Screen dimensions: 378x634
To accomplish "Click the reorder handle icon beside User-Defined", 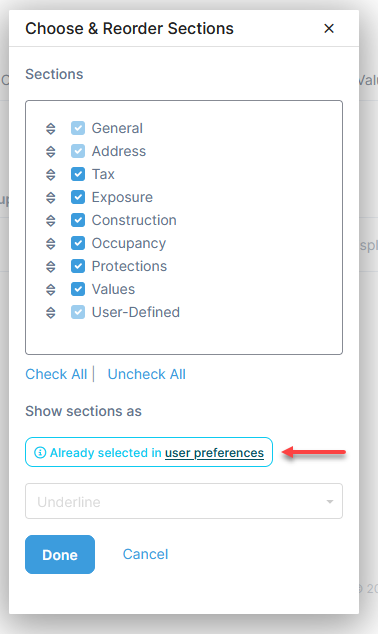I will click(51, 313).
